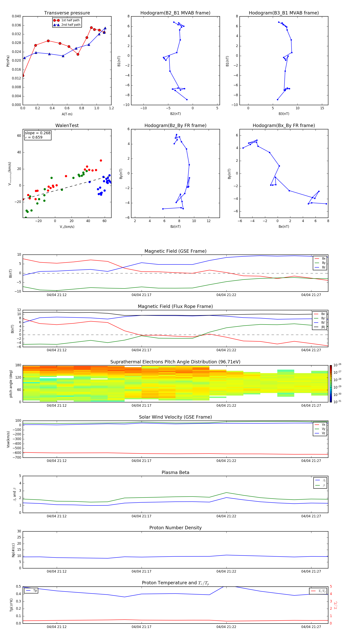Click the 'Solar Wind Velocity (GSE Frame)' title
This screenshot has width=351, height=644.
coord(175,417)
